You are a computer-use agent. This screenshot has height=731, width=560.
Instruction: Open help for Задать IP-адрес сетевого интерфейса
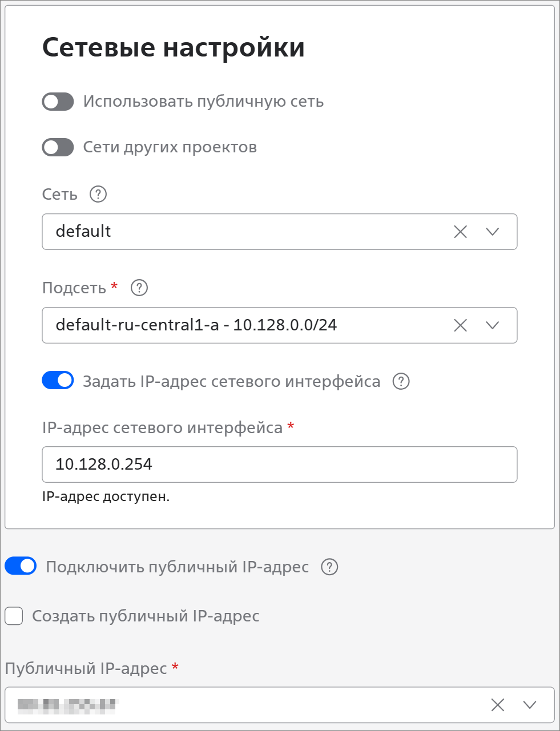pyautogui.click(x=401, y=381)
